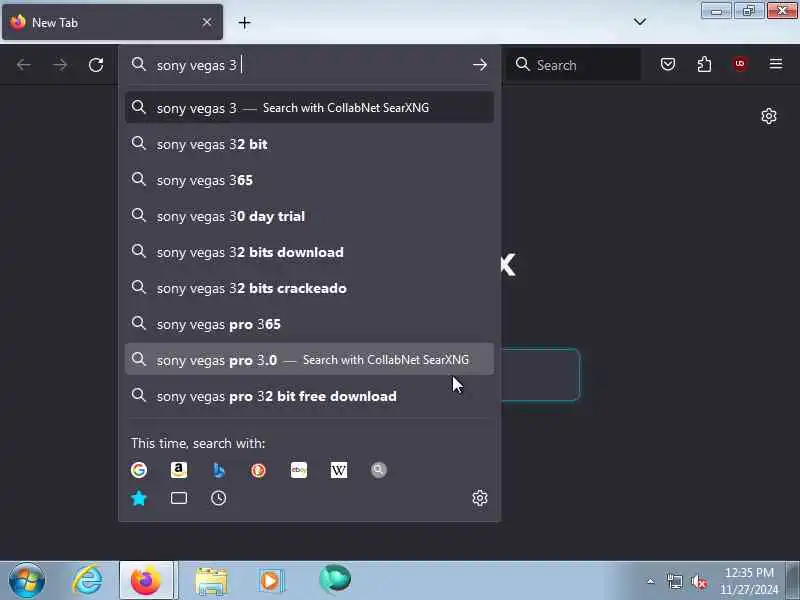Submit the address bar search arrow
Screen dimensions: 800x600
(480, 65)
